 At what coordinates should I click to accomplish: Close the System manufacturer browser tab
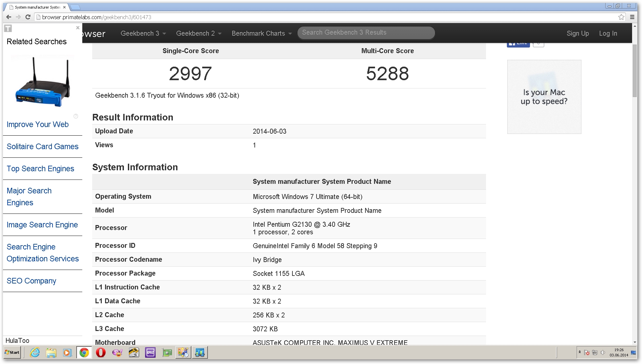(x=64, y=7)
